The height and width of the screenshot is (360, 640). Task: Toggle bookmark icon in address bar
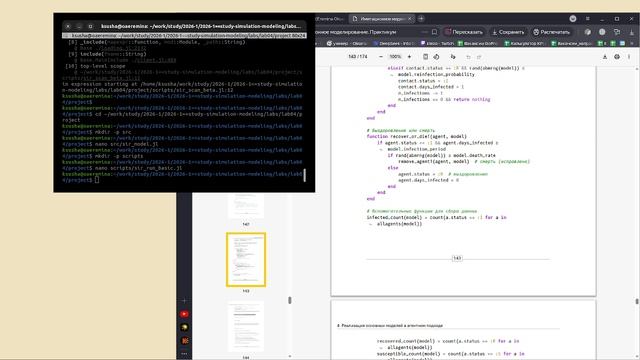(435, 32)
